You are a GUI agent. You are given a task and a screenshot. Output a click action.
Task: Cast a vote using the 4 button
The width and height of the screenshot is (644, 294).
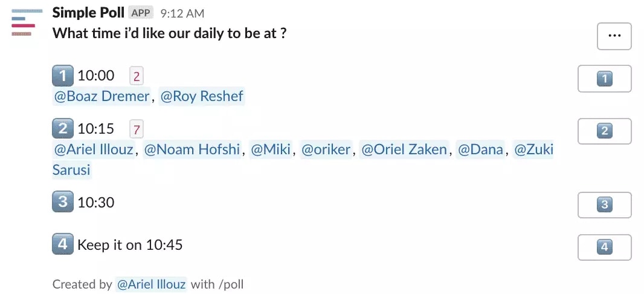pos(604,247)
